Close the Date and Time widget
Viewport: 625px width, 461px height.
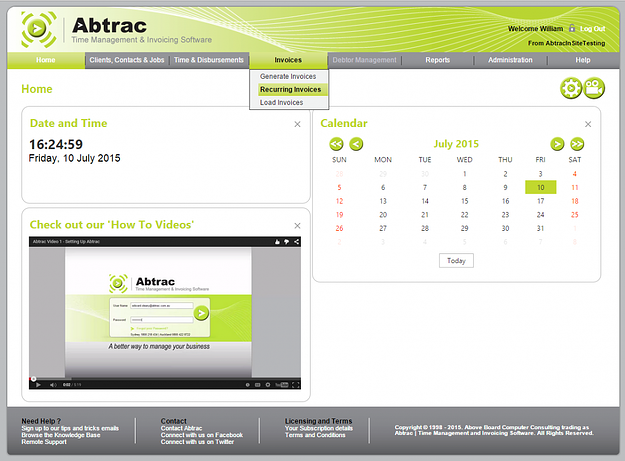[x=297, y=124]
